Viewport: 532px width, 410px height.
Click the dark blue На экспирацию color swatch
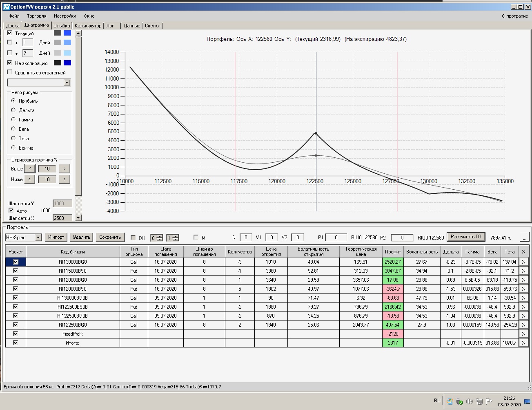pos(67,63)
